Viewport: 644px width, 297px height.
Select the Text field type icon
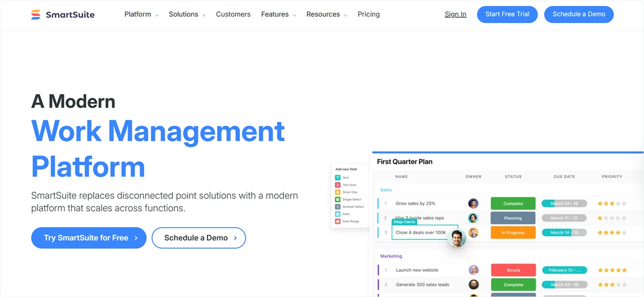337,178
